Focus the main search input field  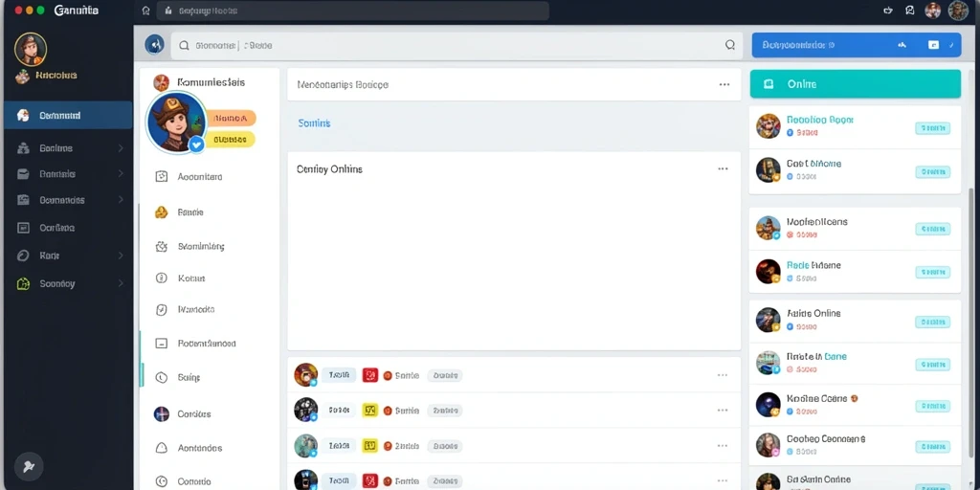[457, 46]
